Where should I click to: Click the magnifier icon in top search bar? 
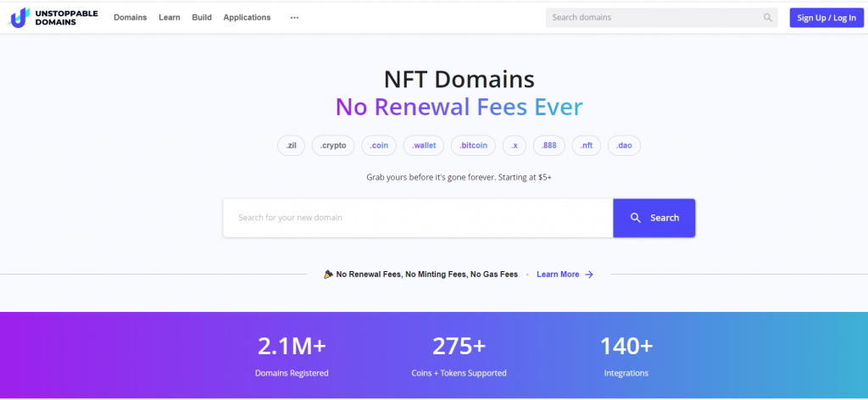(768, 18)
